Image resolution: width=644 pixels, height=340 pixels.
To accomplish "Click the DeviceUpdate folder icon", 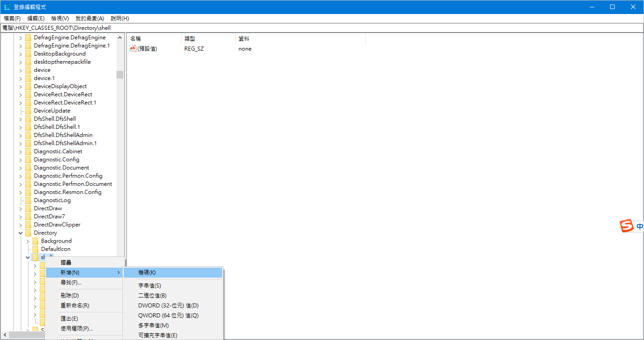I will pos(28,111).
